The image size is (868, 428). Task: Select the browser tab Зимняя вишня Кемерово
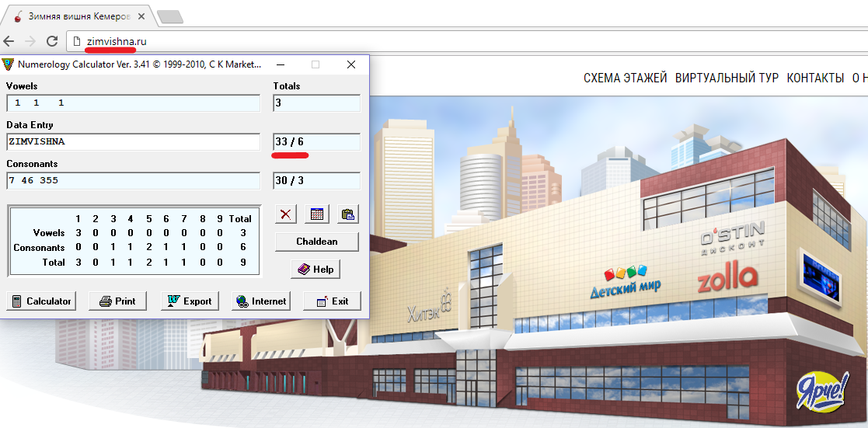[x=78, y=16]
